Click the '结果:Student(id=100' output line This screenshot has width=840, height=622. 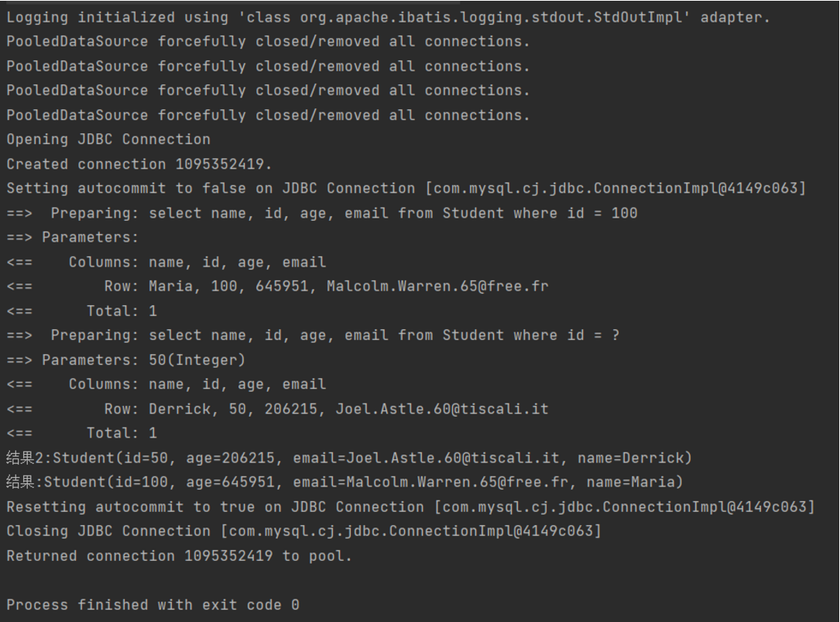click(x=345, y=483)
